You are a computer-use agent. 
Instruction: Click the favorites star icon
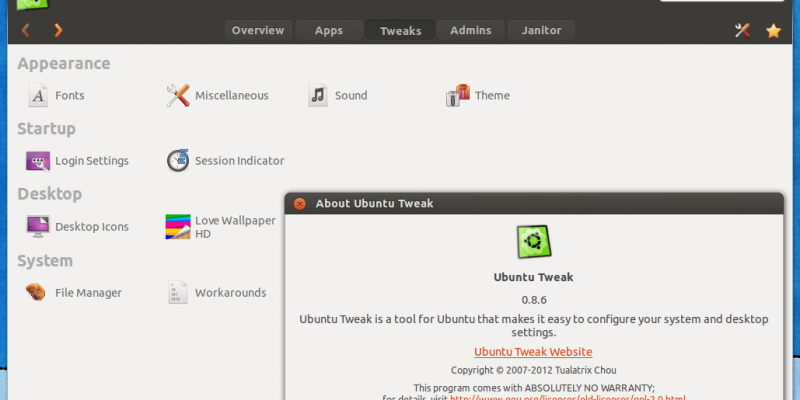coord(773,31)
